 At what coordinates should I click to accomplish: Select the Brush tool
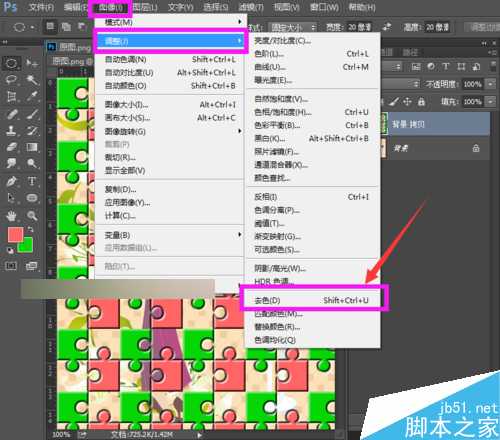[32, 114]
